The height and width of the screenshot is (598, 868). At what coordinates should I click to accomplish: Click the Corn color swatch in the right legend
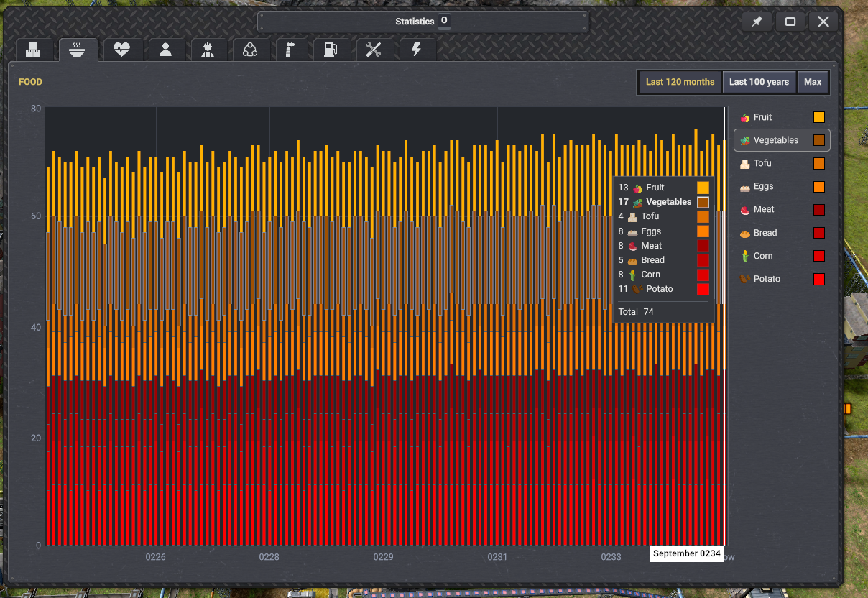[818, 256]
